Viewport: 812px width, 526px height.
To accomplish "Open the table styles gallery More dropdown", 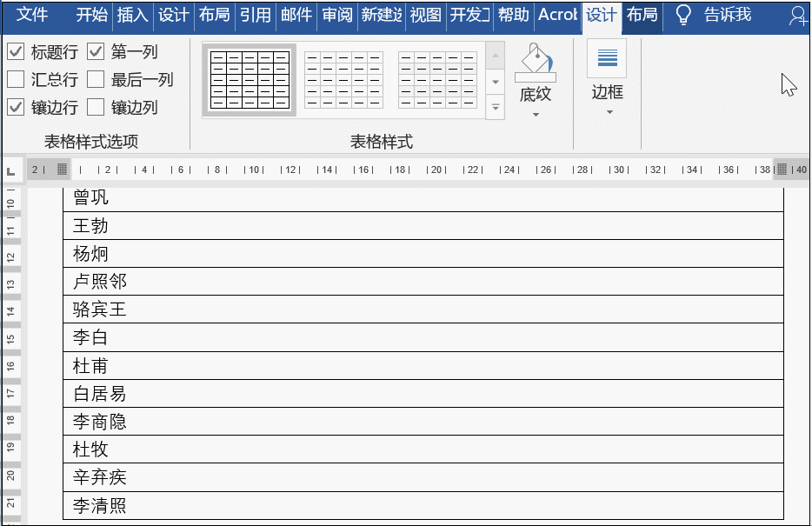I will click(x=496, y=107).
